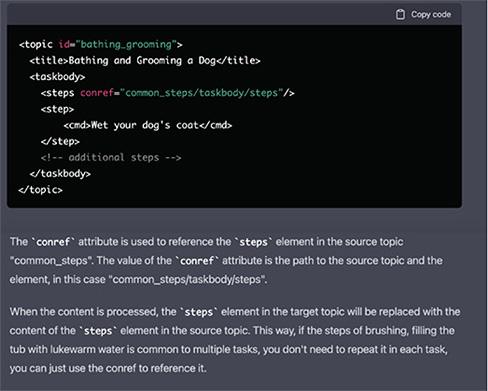
Task: Click the opening <step> tag line
Action: click(57, 109)
